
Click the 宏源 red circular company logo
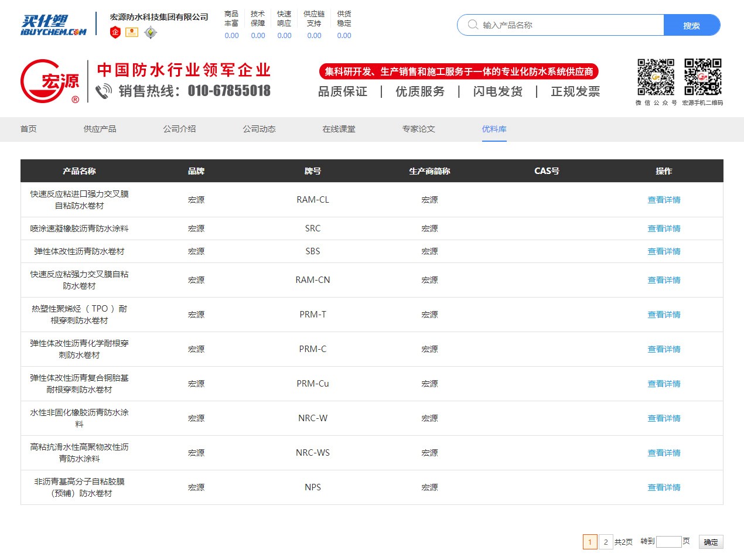50,81
